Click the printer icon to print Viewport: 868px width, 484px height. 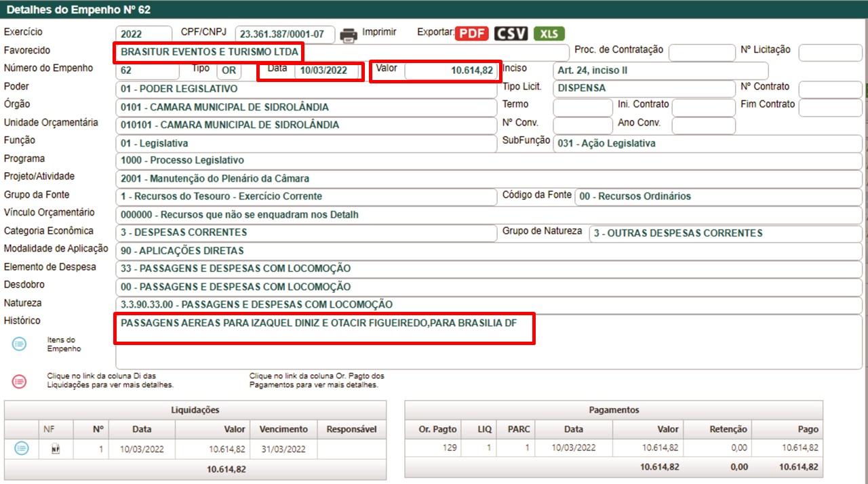click(x=348, y=35)
